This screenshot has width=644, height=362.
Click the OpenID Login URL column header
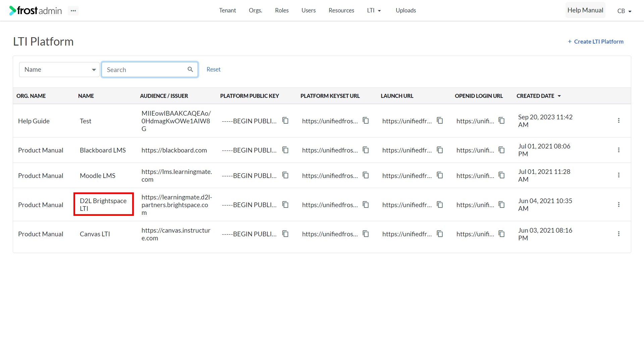[479, 96]
